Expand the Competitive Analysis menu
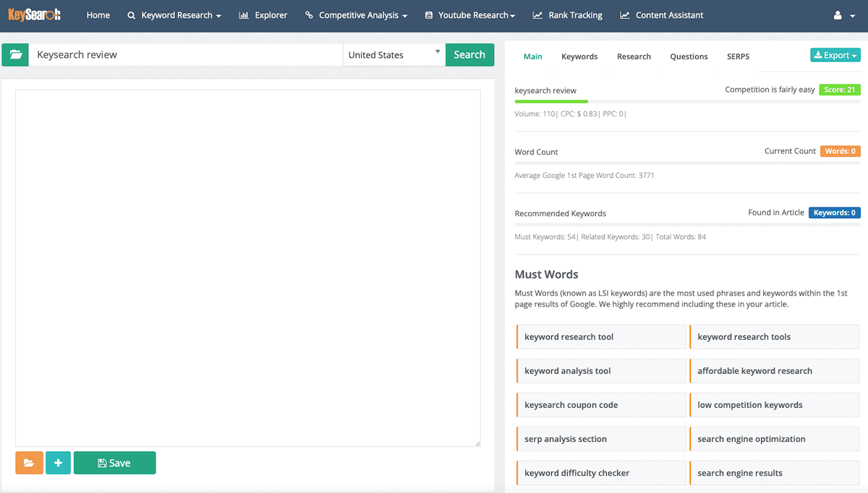 (357, 15)
